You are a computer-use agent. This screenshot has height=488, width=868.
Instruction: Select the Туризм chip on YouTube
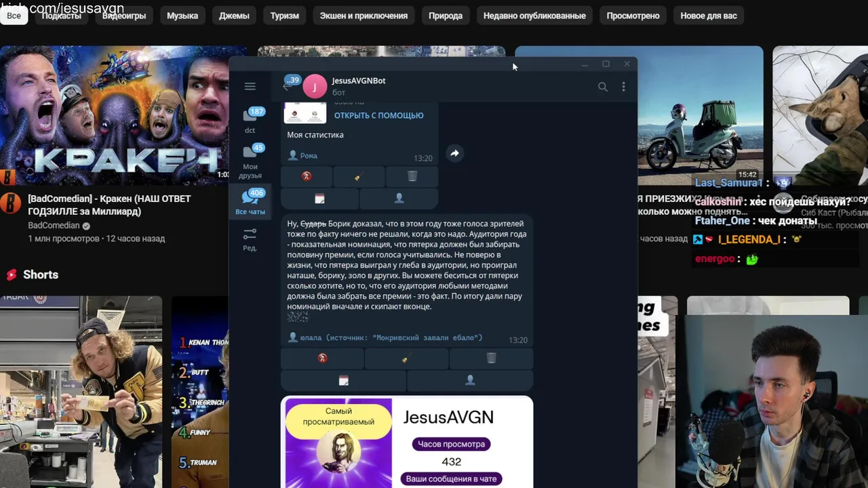point(285,16)
